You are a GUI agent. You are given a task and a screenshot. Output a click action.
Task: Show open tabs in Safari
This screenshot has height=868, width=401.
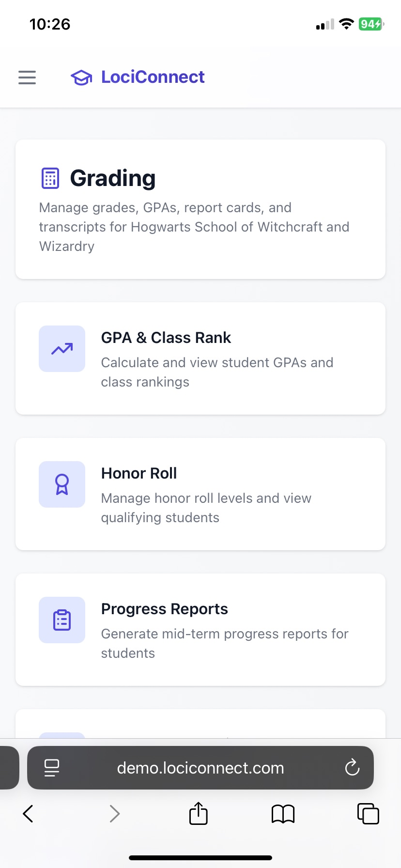click(x=368, y=814)
